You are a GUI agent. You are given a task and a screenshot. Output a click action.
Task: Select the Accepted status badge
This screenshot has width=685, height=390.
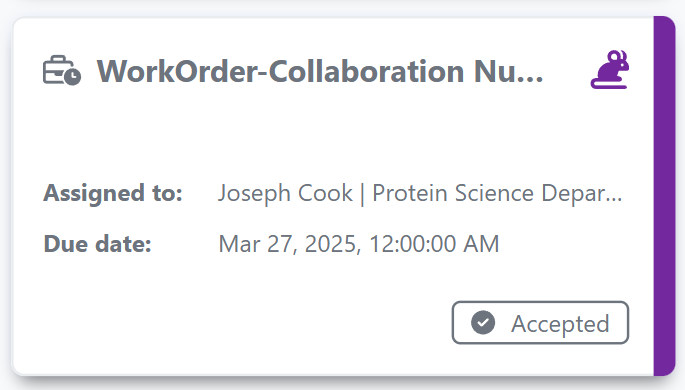tap(540, 323)
